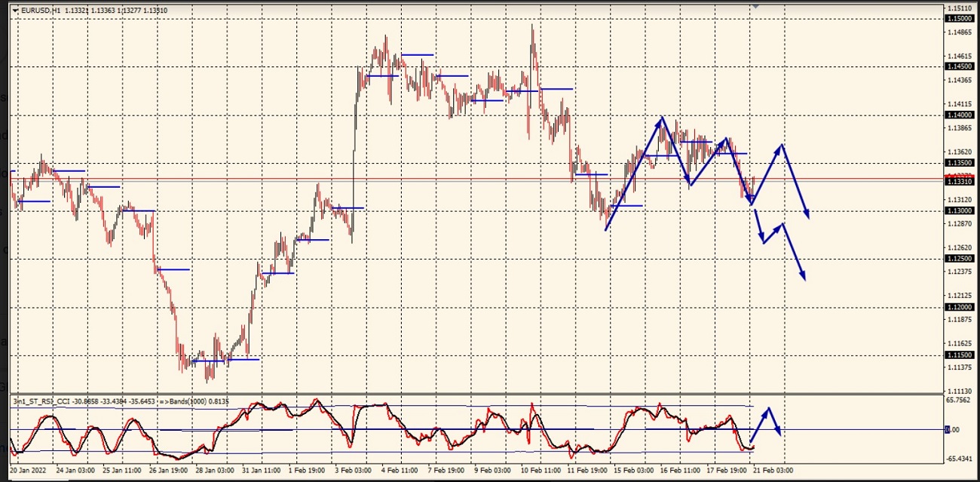Click the 4 Feb 11:00 time label
Viewport: 980px width, 482px height.
coord(400,470)
